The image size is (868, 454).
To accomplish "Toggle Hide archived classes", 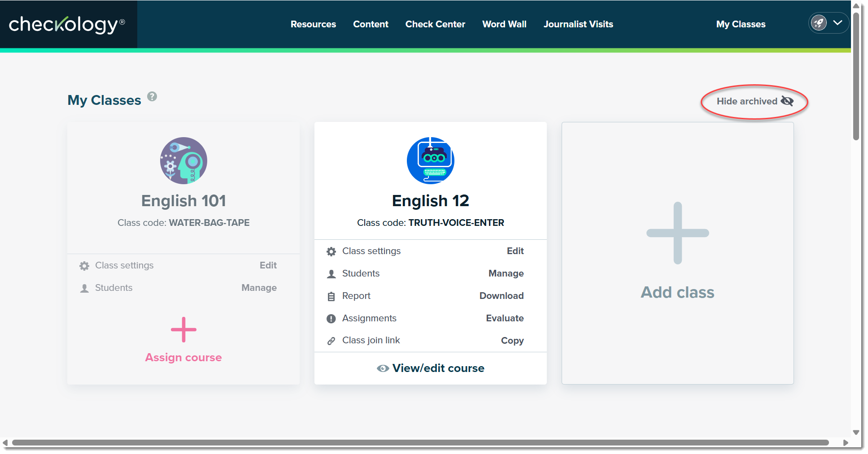I will point(755,101).
